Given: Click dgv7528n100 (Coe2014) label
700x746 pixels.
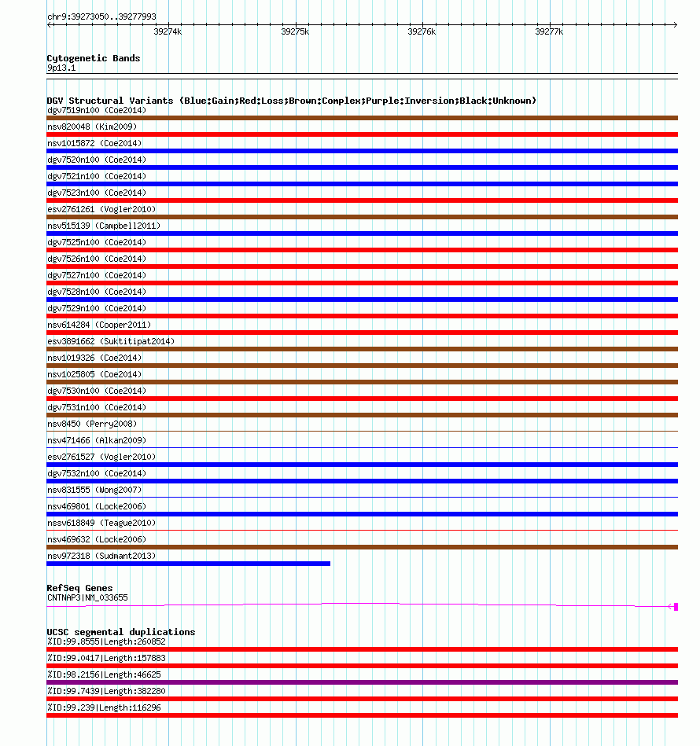Looking at the screenshot, I should tap(97, 292).
